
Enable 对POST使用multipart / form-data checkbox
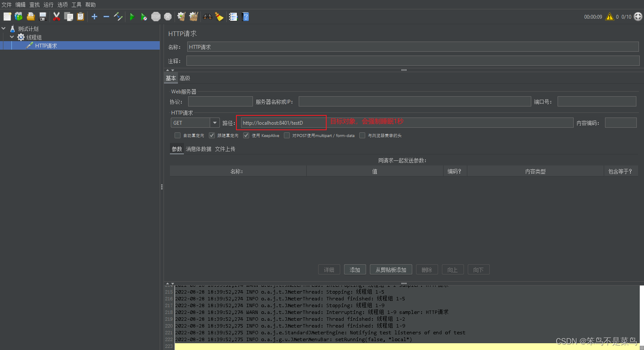[x=287, y=135]
